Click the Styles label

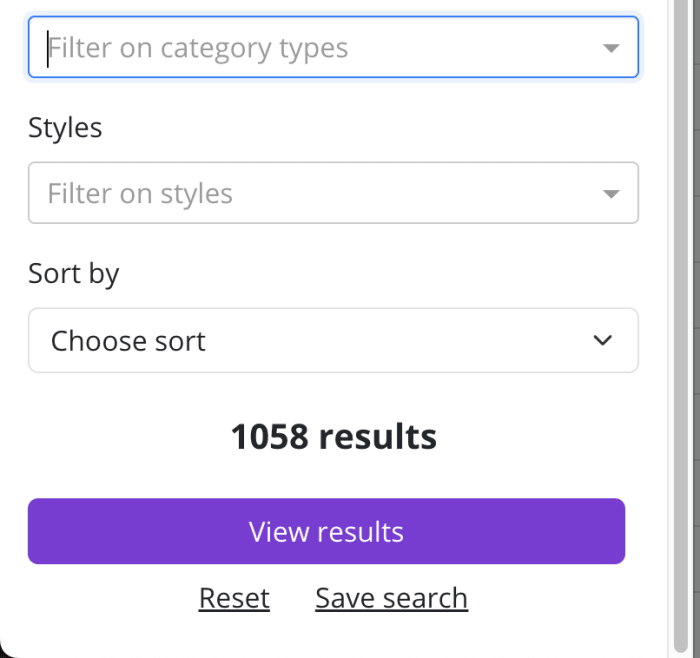[x=65, y=128]
